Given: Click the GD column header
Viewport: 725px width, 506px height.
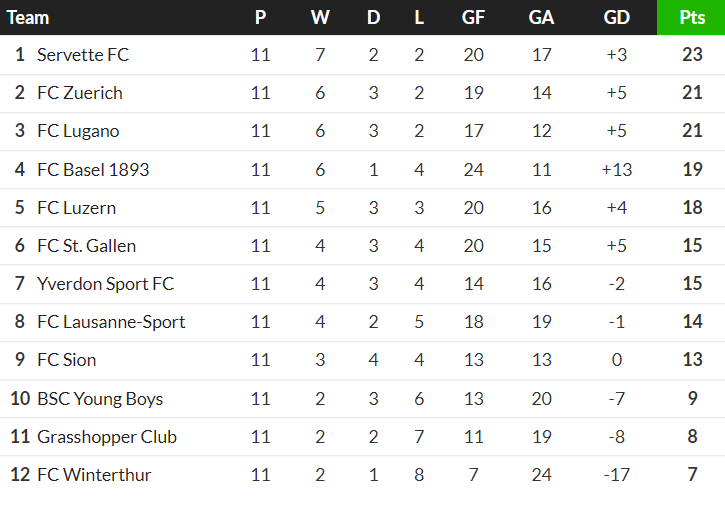Looking at the screenshot, I should [x=617, y=18].
